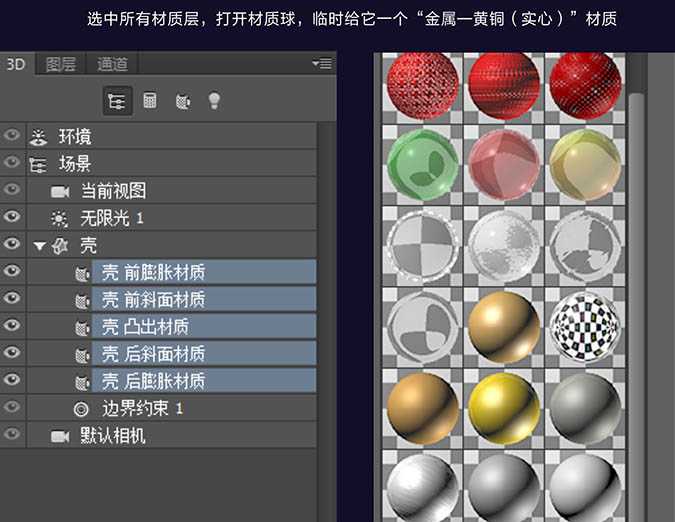Screen dimensions: 675x522
Task: Select 壳 前斜面材质
Action: point(204,299)
